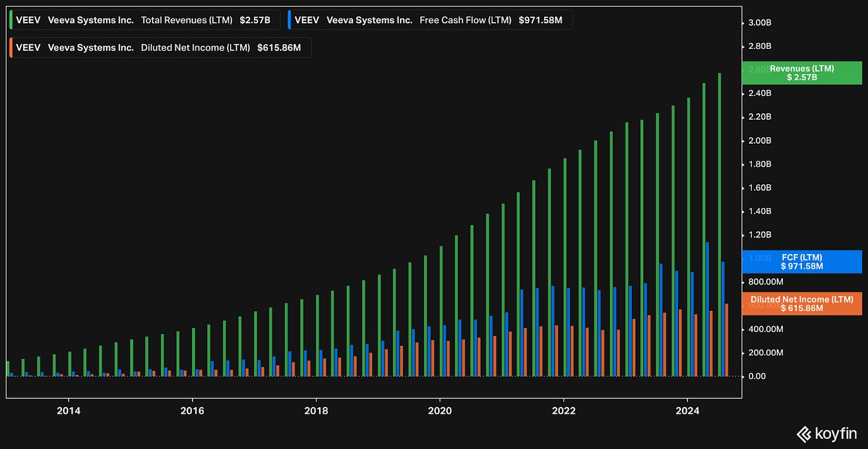
Task: Select the Total Revenues (LTM) legend chip
Action: tap(145, 20)
